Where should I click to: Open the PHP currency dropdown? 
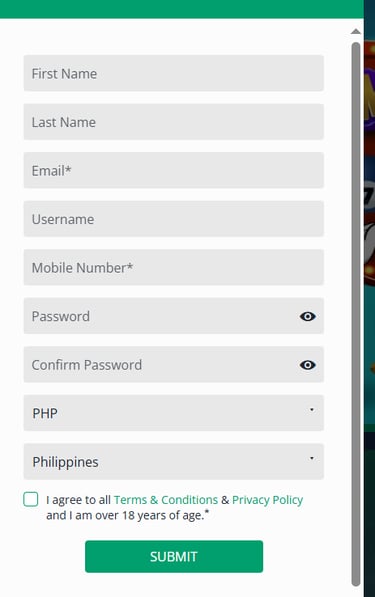tap(174, 413)
